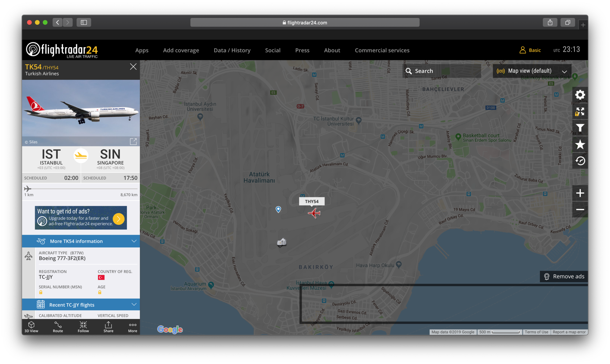Image resolution: width=610 pixels, height=364 pixels.
Task: Open the filter tool
Action: (x=580, y=128)
